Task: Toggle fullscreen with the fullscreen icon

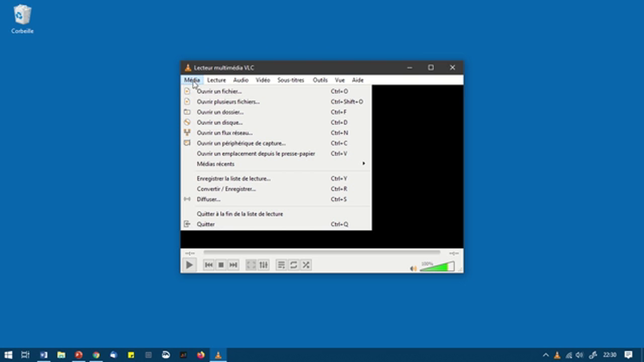Action: 251,265
